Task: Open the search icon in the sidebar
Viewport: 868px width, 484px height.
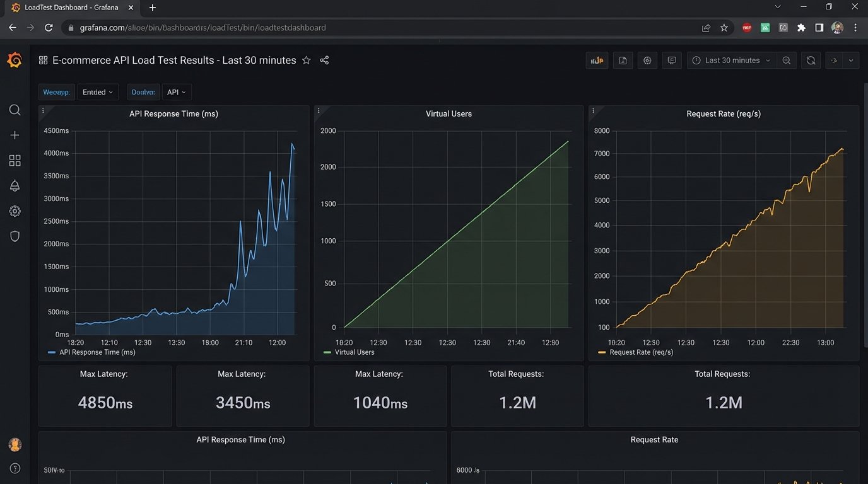Action: tap(15, 110)
